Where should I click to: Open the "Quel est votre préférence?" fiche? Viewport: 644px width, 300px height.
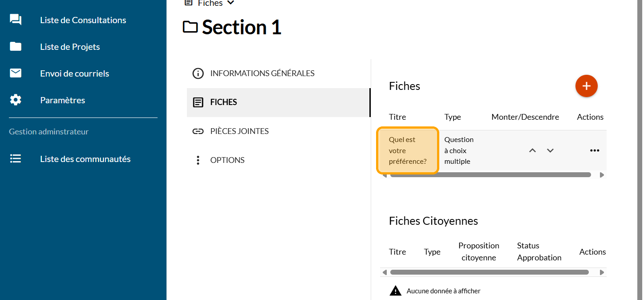click(408, 150)
